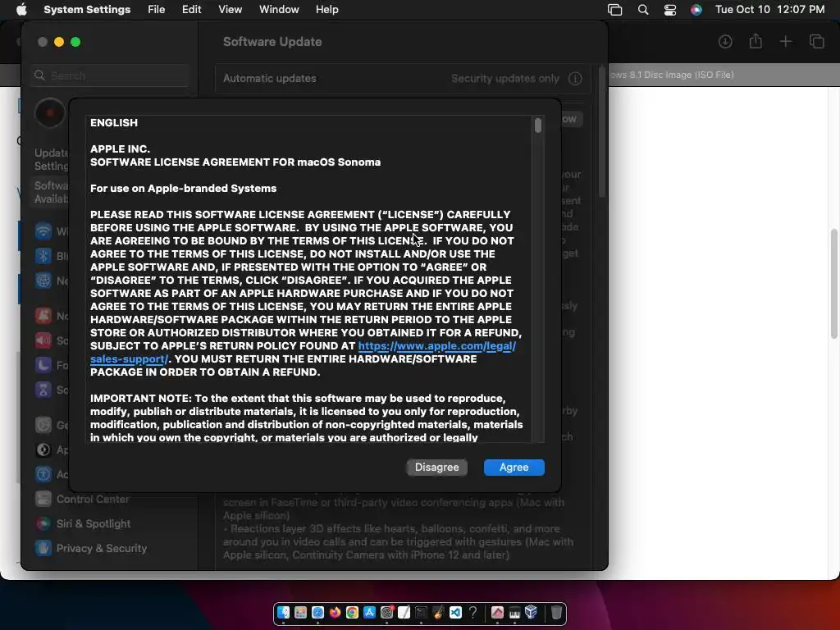Launch Visual Studio Code from the Dock
Viewport: 840px width, 630px height.
click(455, 612)
